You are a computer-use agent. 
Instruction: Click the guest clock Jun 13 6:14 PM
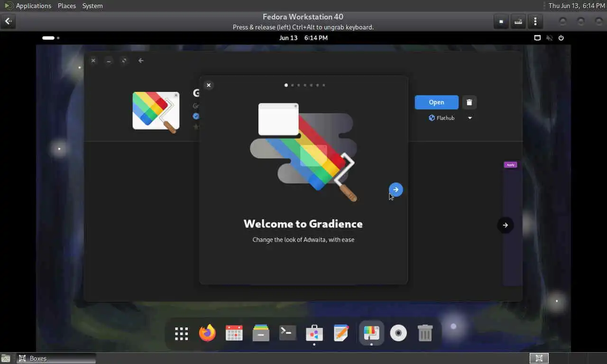click(303, 38)
